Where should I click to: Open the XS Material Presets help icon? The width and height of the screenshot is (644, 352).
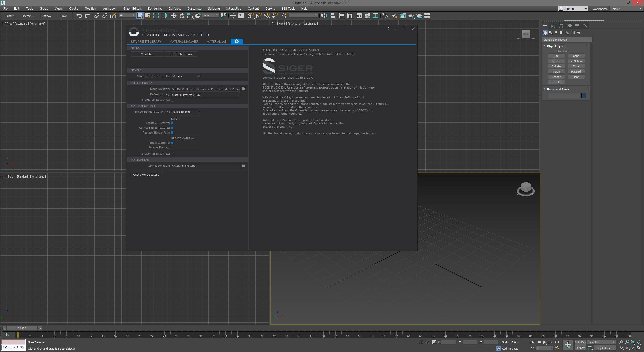click(x=388, y=29)
